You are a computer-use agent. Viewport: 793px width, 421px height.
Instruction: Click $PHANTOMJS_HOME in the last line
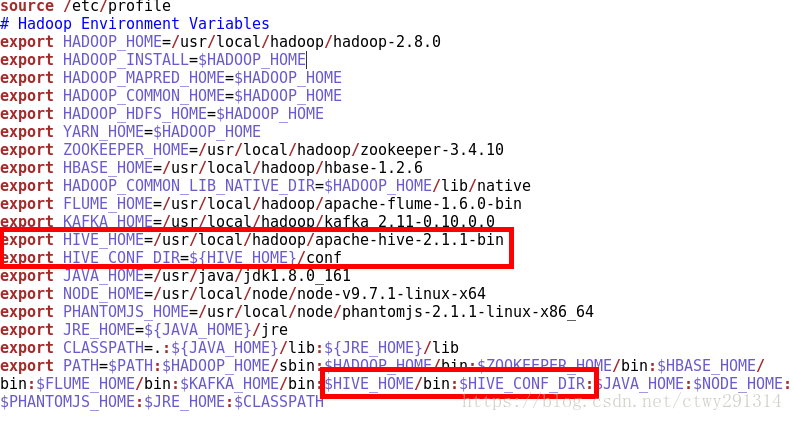(68, 402)
